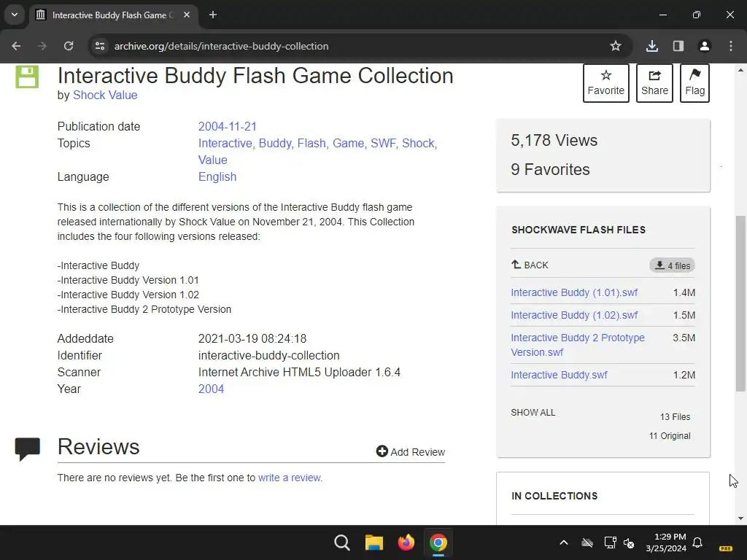The width and height of the screenshot is (747, 560).
Task: Open a new browser tab
Action: pos(213,15)
